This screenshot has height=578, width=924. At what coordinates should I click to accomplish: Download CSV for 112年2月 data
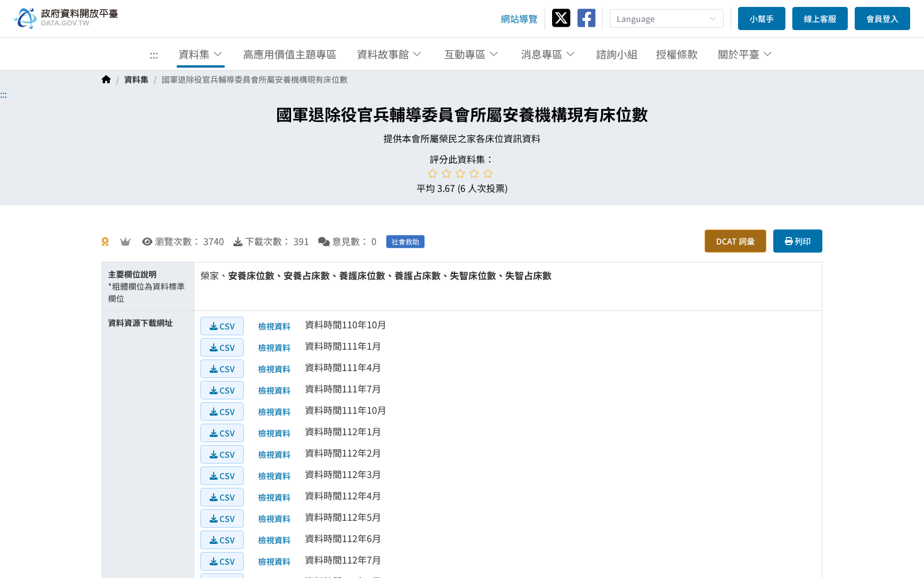(222, 454)
